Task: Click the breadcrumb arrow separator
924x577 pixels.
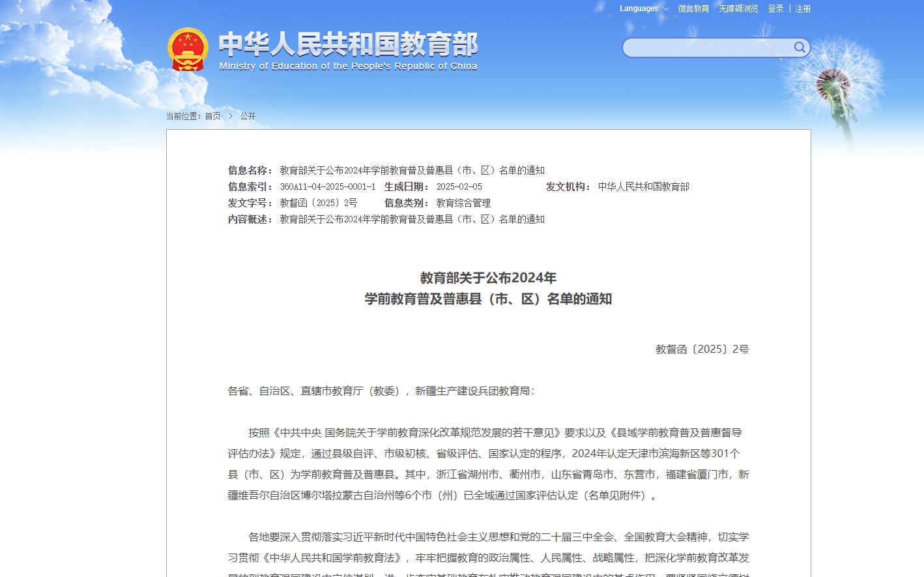Action: [230, 116]
